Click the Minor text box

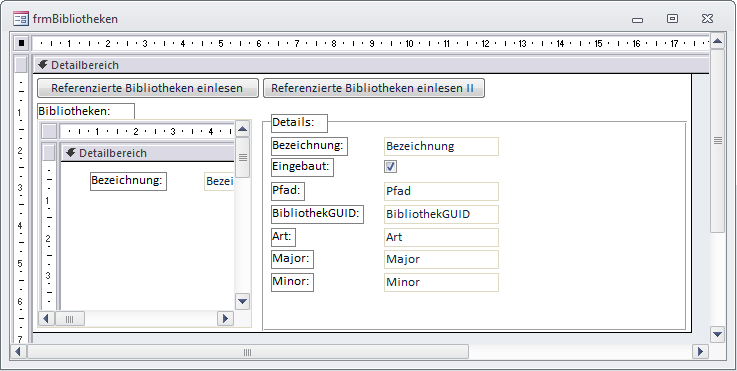pyautogui.click(x=441, y=282)
